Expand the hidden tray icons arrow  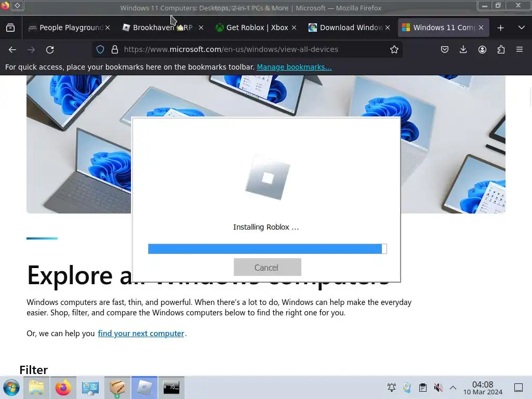[453, 388]
